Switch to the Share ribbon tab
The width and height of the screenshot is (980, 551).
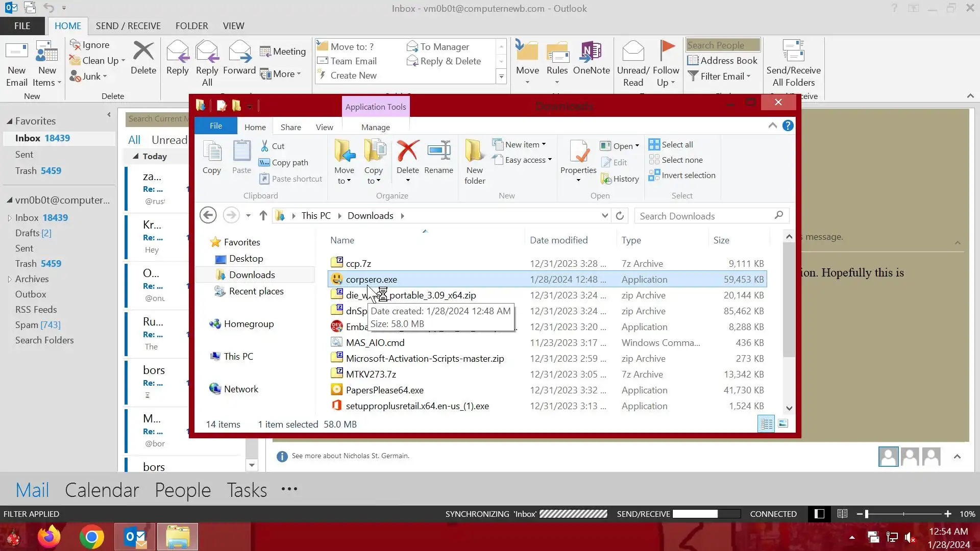[290, 127]
